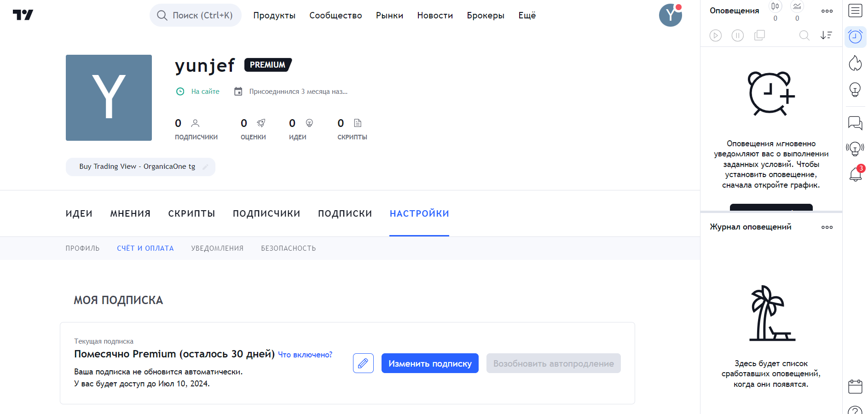The height and width of the screenshot is (414, 868).
Task: Open the Что включено? link
Action: (305, 355)
